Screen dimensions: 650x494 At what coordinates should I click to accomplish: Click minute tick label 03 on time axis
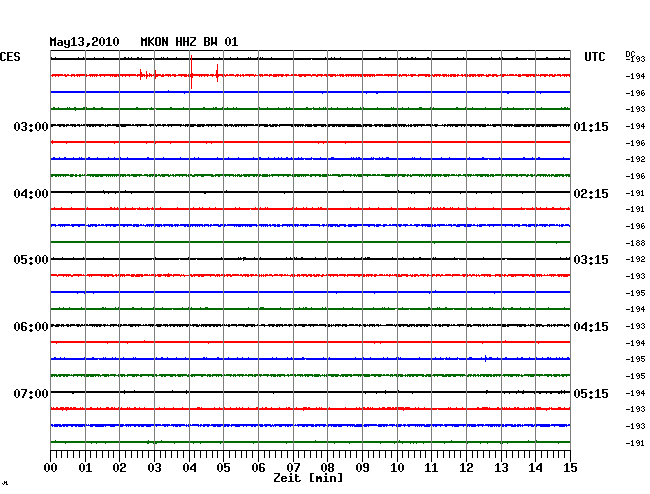pyautogui.click(x=154, y=467)
